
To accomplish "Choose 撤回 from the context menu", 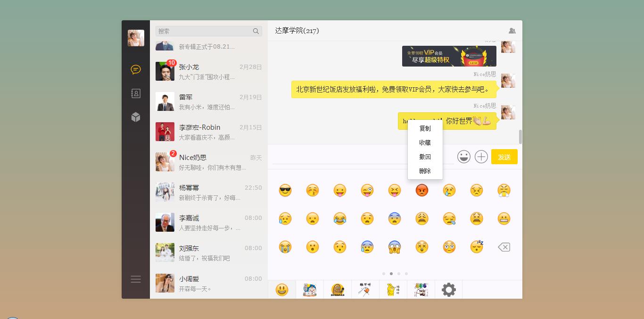I will (x=425, y=157).
